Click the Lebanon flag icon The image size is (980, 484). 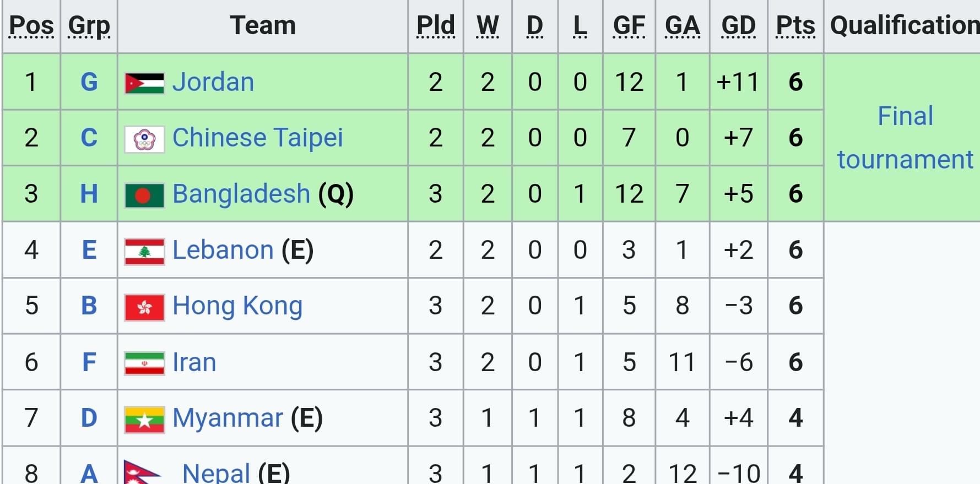(144, 252)
